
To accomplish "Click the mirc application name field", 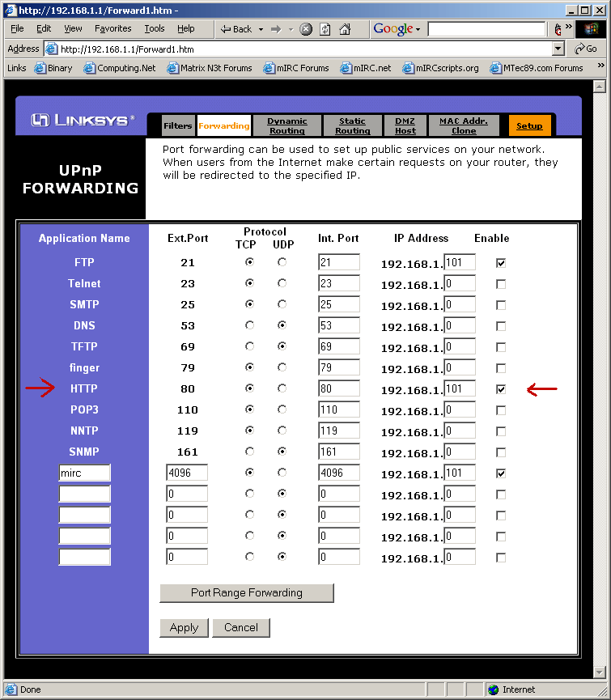I will click(x=84, y=473).
